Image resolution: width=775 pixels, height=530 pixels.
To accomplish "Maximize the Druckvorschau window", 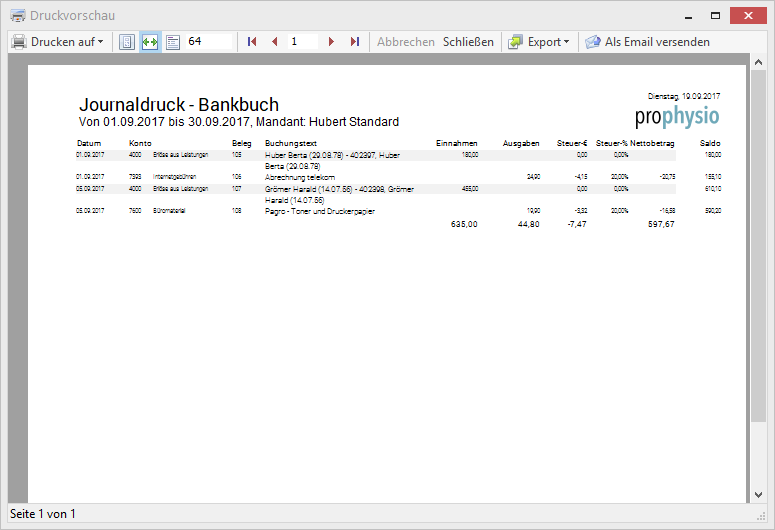I will pos(716,15).
